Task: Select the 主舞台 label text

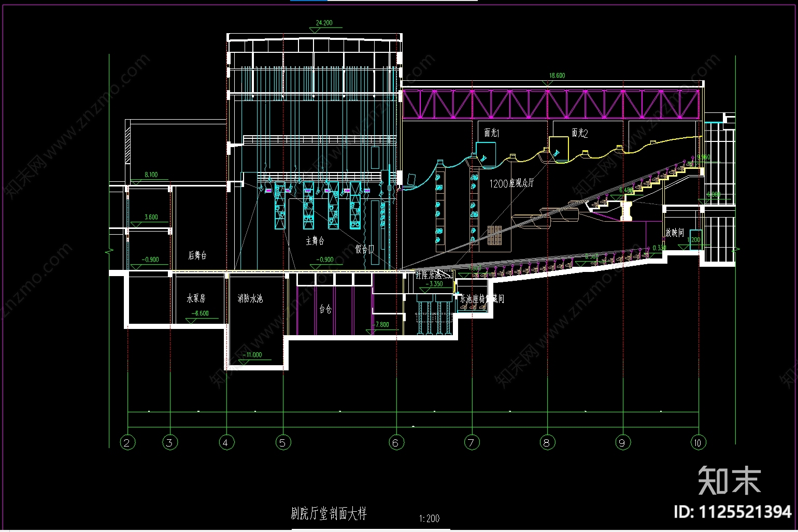Action: [315, 241]
